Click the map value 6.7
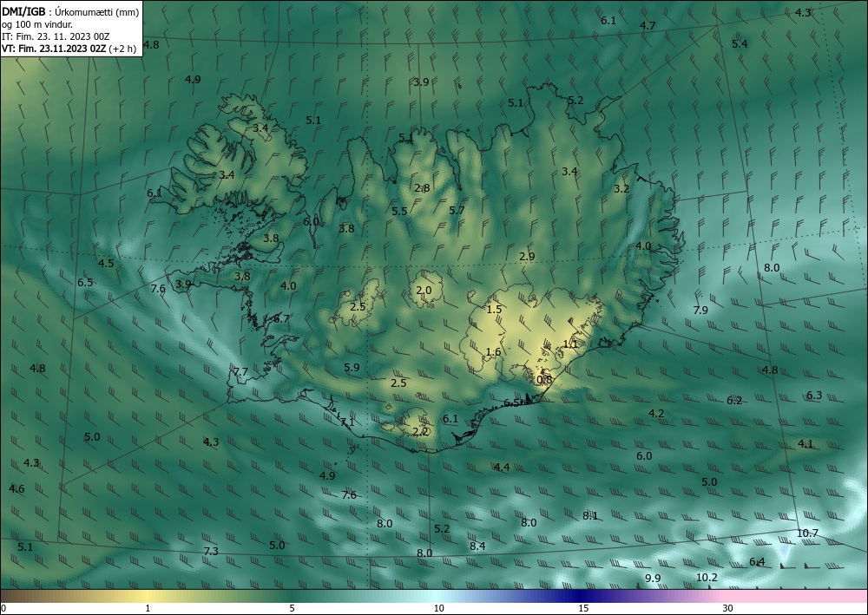This screenshot has width=868, height=615. [x=281, y=319]
